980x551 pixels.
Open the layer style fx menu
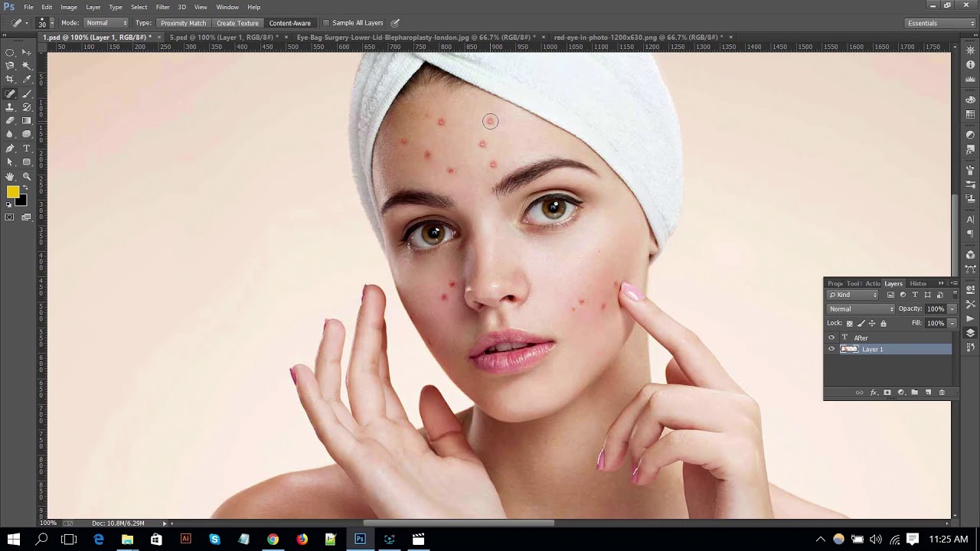pos(874,393)
